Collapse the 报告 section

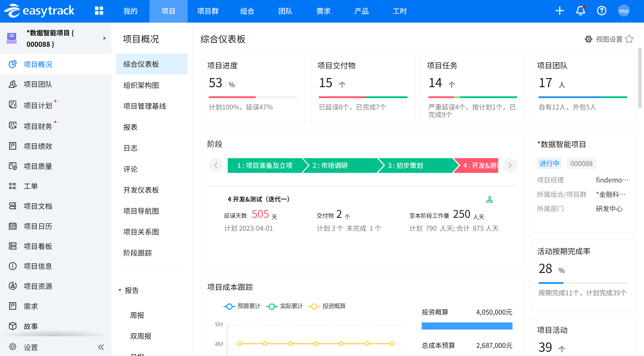pos(120,290)
